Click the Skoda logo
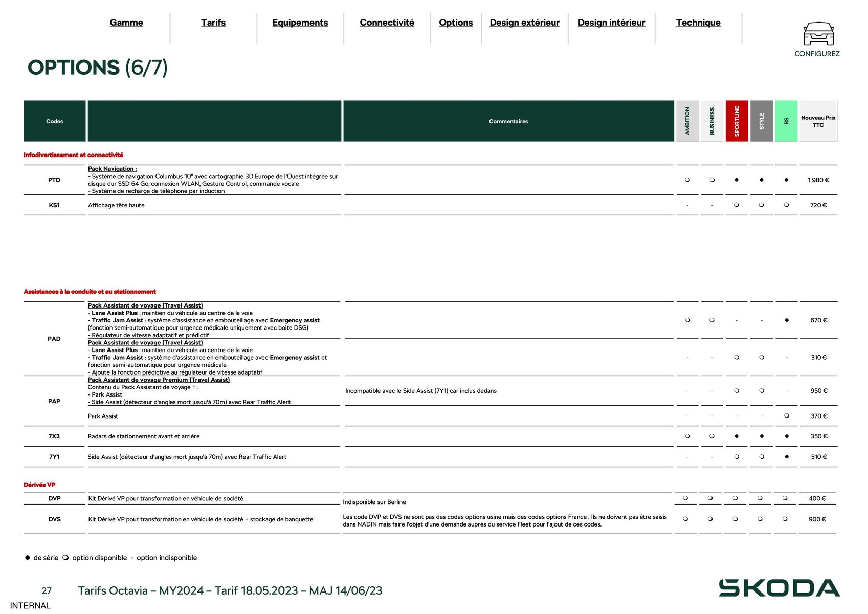The height and width of the screenshot is (614, 868). [779, 588]
